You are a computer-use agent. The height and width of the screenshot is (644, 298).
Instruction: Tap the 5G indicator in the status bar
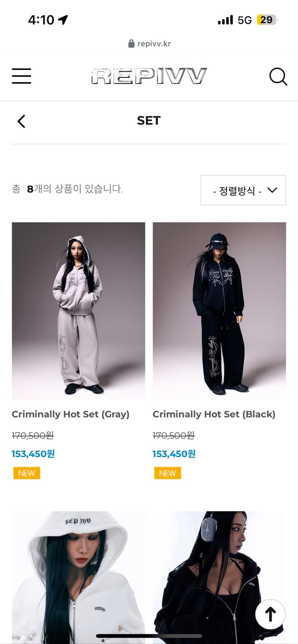[x=243, y=19]
